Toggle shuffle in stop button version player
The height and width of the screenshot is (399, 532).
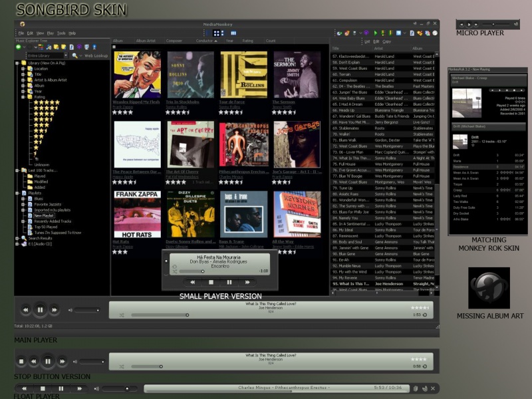tap(121, 366)
